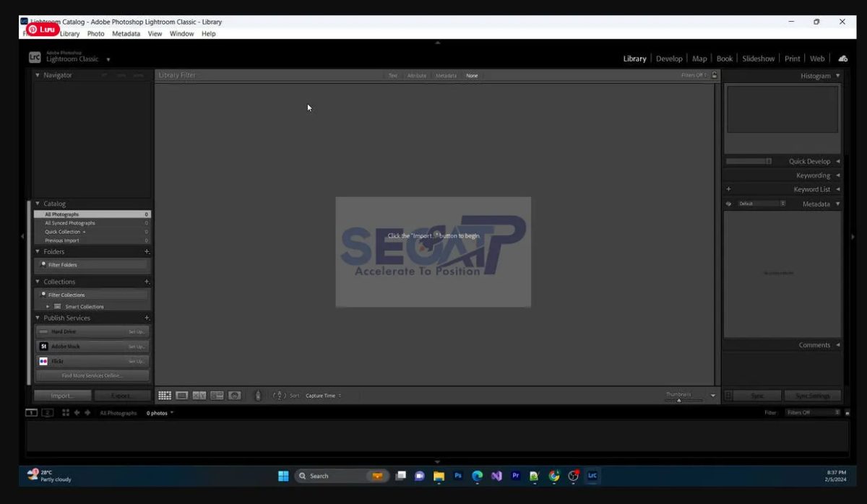Image resolution: width=867 pixels, height=504 pixels.
Task: Collapse the Histogram panel
Action: point(838,76)
